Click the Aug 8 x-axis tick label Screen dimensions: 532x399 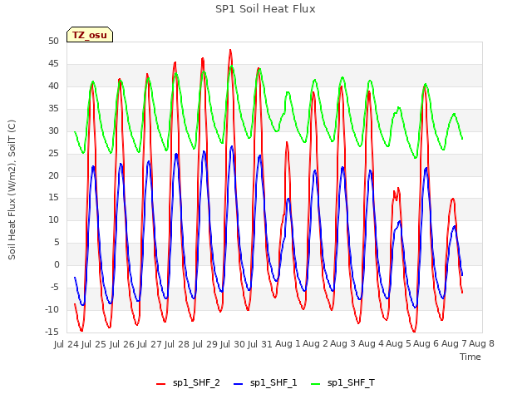coord(481,344)
